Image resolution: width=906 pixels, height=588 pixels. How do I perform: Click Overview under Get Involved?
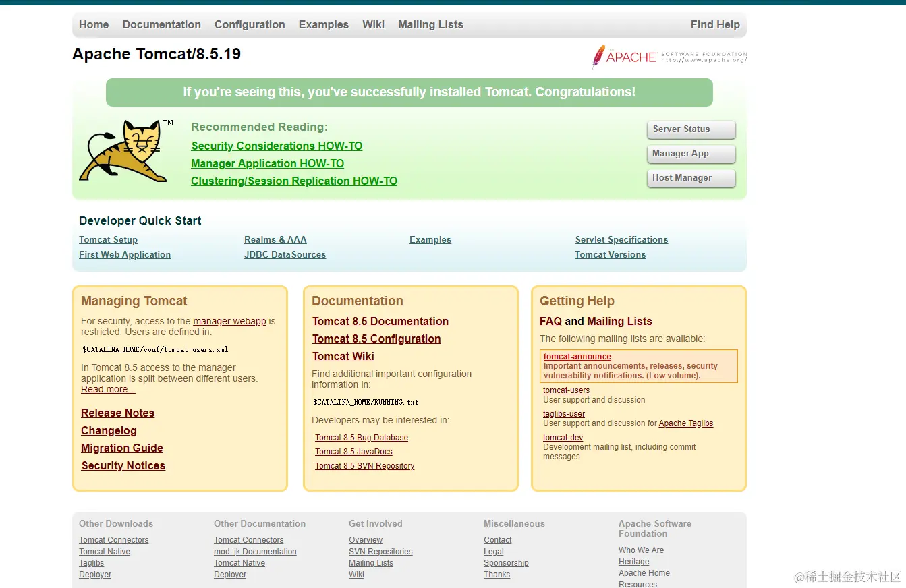coord(366,540)
